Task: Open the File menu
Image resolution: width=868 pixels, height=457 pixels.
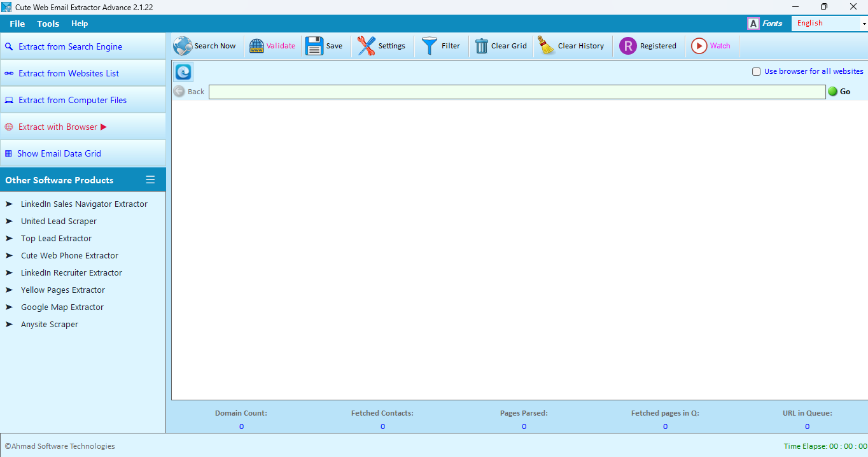Action: coord(17,24)
